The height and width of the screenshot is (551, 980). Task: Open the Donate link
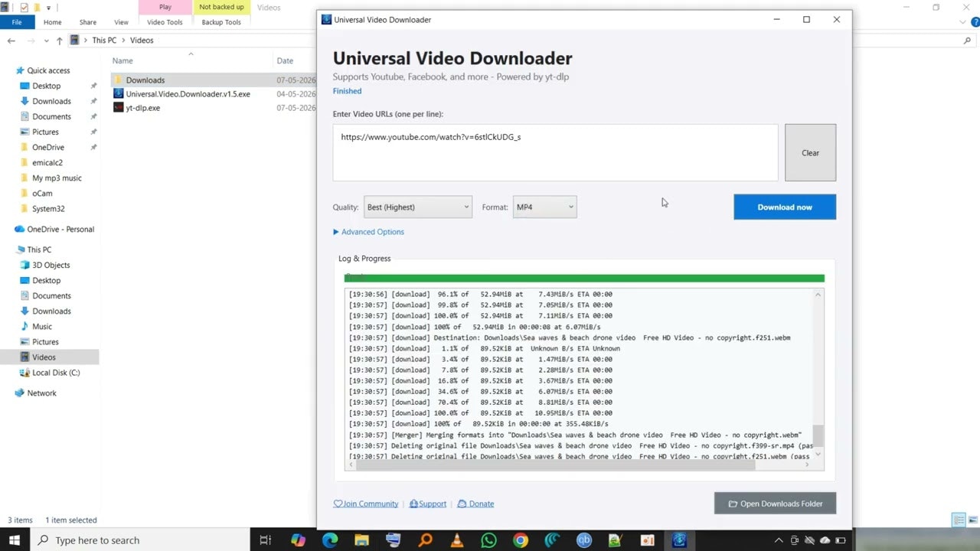click(x=476, y=504)
